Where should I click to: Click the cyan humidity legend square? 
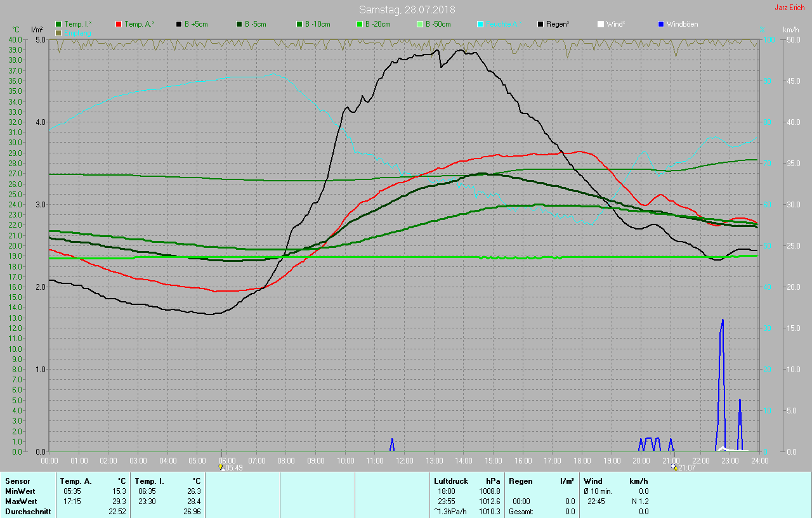click(480, 24)
